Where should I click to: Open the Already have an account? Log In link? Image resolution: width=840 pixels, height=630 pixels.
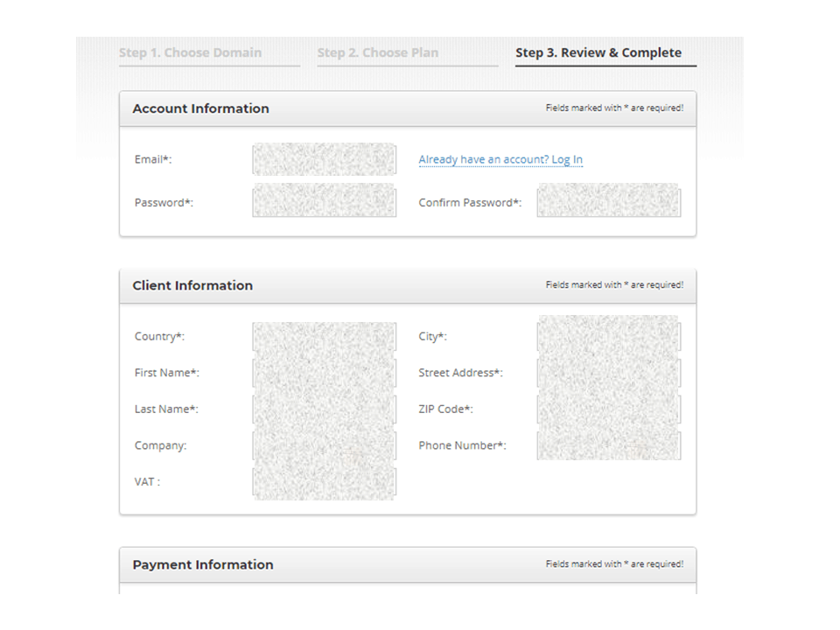coord(500,159)
